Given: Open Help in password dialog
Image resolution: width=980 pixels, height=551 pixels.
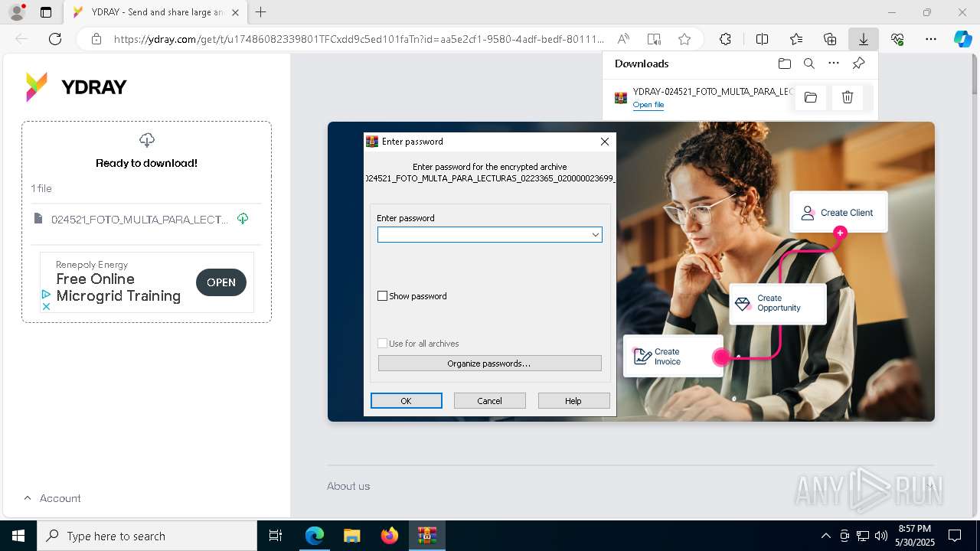Looking at the screenshot, I should [x=573, y=401].
